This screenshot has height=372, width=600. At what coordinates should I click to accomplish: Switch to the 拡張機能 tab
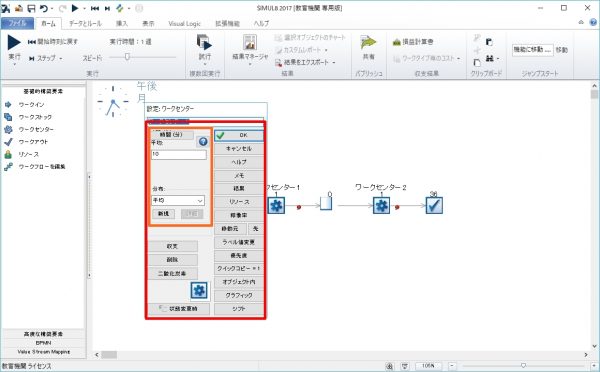[x=227, y=23]
